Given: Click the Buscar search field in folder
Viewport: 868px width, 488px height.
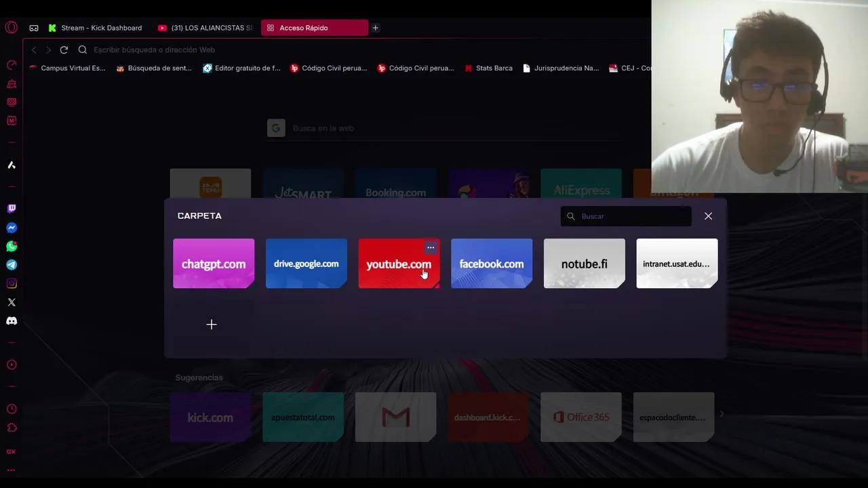Looking at the screenshot, I should pyautogui.click(x=625, y=216).
